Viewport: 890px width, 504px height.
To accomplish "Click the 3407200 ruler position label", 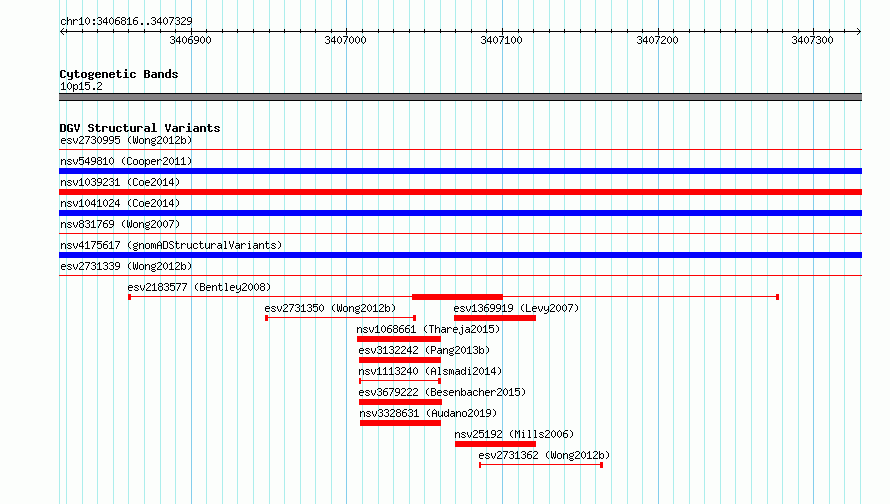I will point(657,40).
